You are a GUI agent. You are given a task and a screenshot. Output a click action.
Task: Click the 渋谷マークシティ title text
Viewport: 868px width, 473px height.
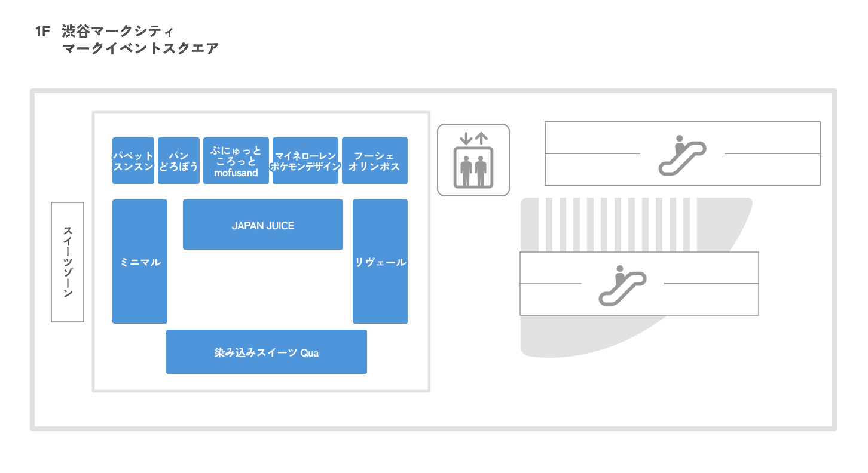[118, 32]
